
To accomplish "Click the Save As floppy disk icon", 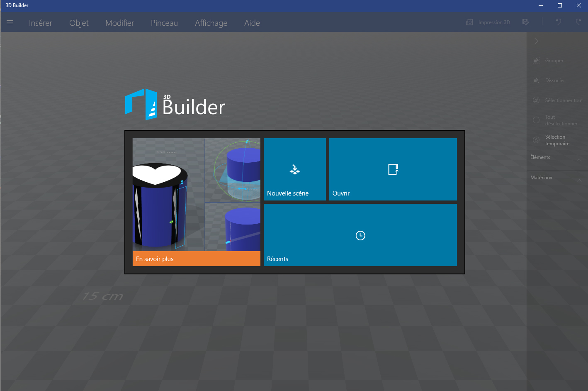I will (x=525, y=22).
